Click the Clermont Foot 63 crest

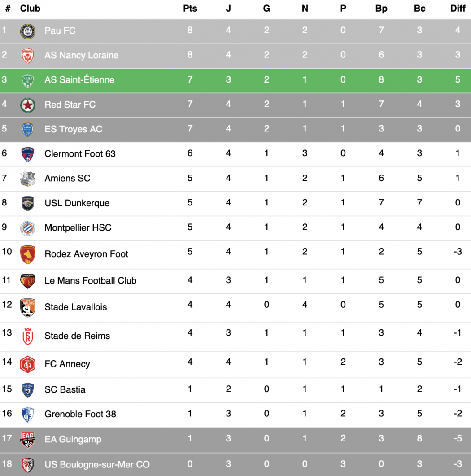[28, 154]
